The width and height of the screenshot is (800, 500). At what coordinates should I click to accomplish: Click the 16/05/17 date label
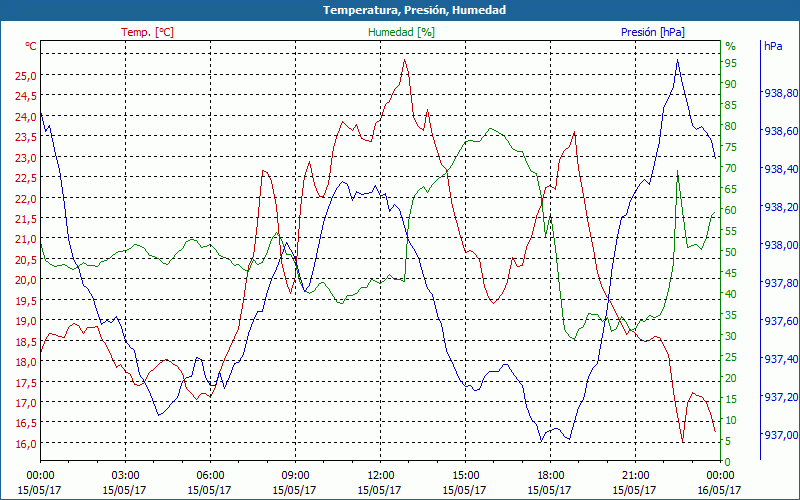pyautogui.click(x=719, y=490)
